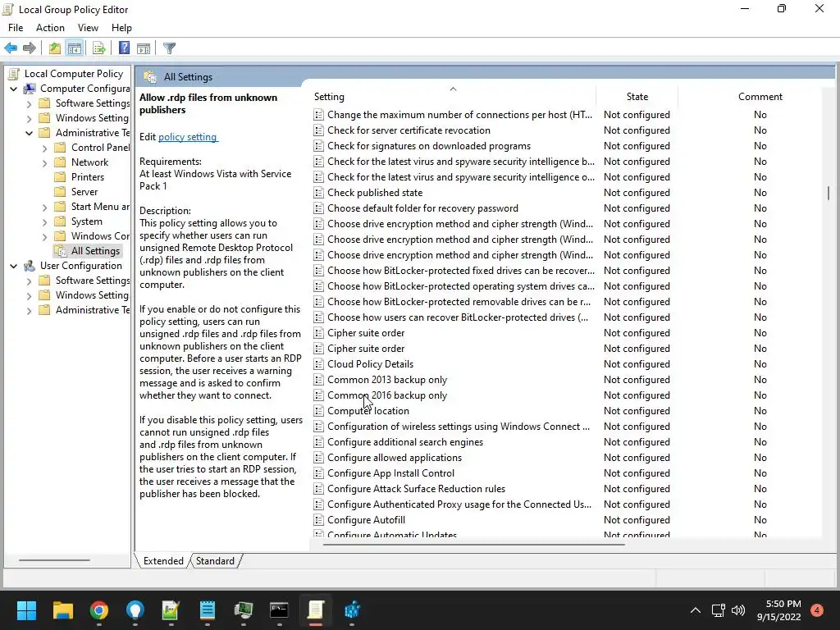This screenshot has width=840, height=630.
Task: Select icon beside Cloud Policy Details
Action: (318, 363)
